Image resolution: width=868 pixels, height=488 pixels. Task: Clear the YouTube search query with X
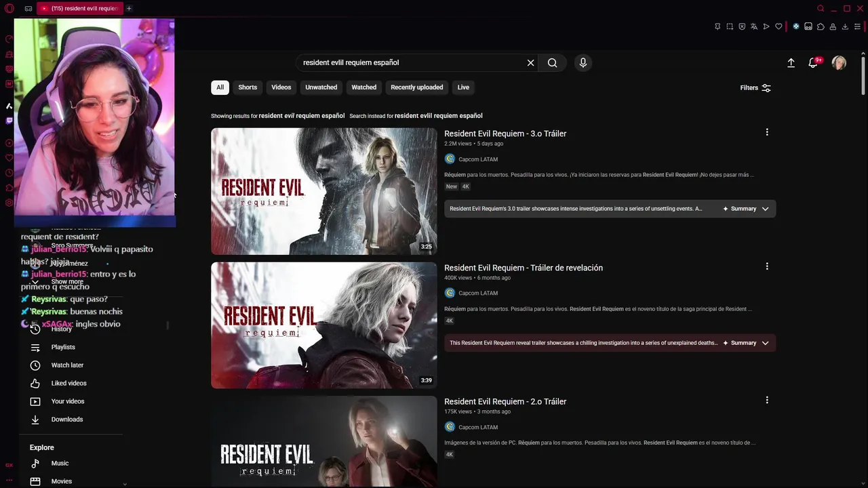[531, 62]
